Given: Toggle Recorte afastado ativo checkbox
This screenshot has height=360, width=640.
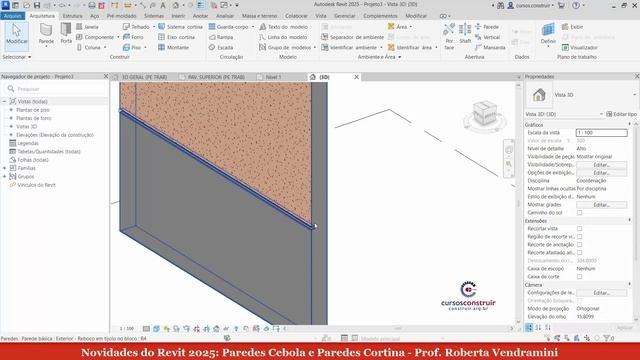Looking at the screenshot, I should click(x=580, y=253).
